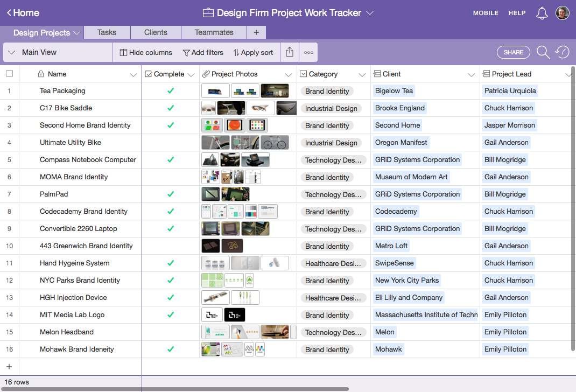Image resolution: width=576 pixels, height=392 pixels.
Task: Open Eli Lilly and Company client
Action: 409,298
